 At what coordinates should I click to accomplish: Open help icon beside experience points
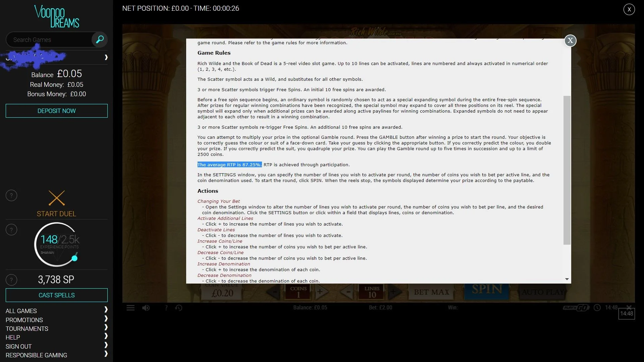click(x=11, y=230)
